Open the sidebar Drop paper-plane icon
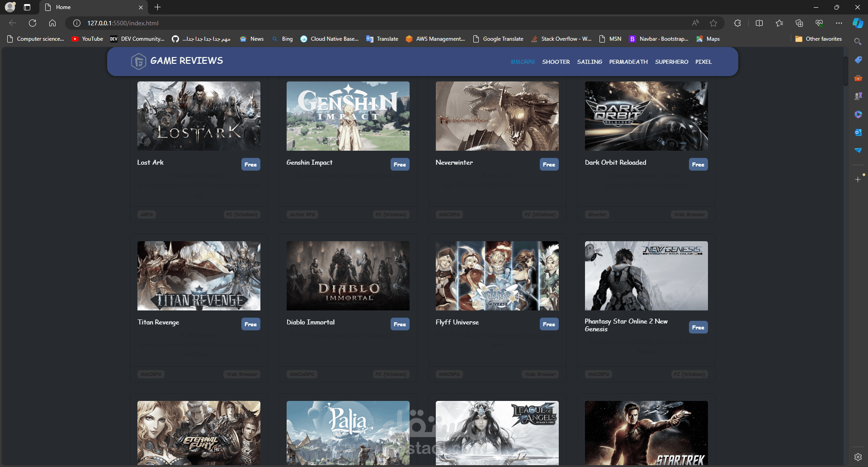This screenshot has height=467, width=868. click(858, 150)
